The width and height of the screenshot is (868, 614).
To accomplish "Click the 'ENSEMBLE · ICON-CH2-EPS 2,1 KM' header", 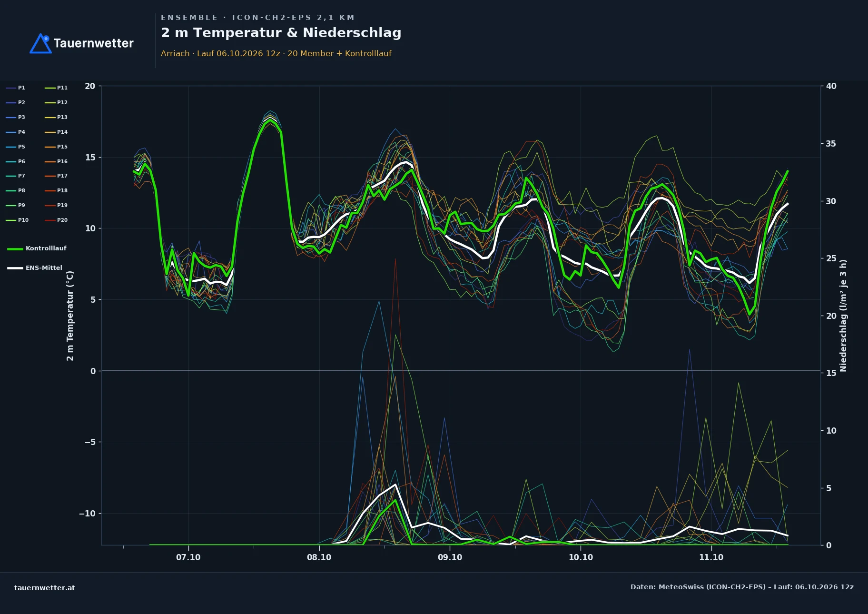I will [x=257, y=18].
